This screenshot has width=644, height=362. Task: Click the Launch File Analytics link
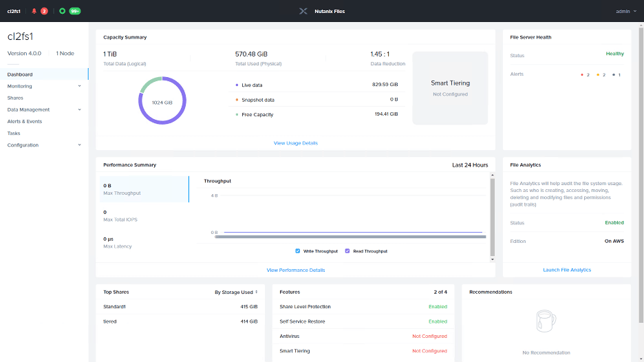(567, 270)
